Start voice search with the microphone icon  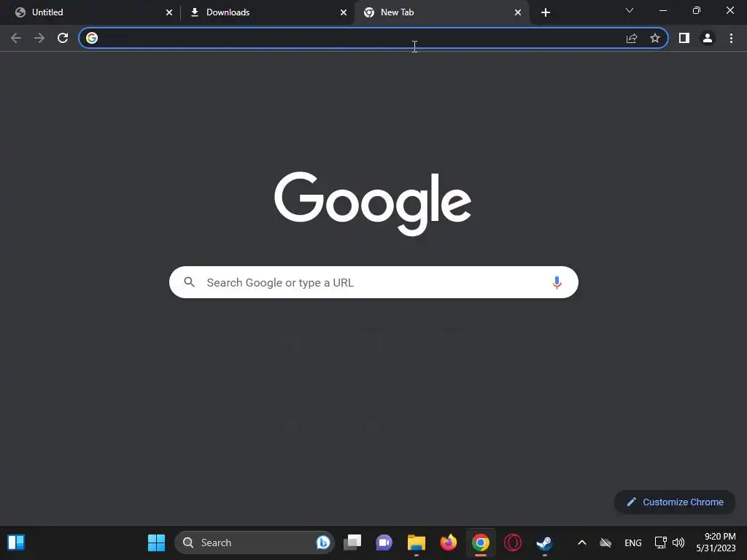click(557, 282)
